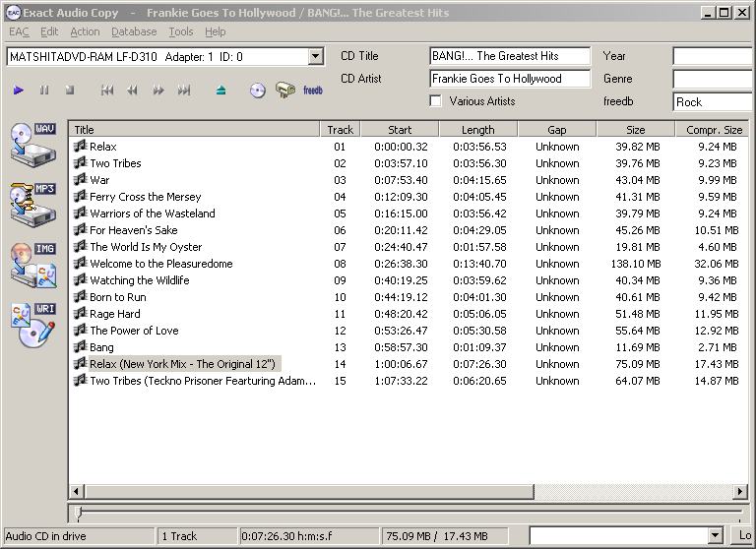
Task: Select Two Tribes (Teckno Prisoner...) track 15
Action: (203, 381)
